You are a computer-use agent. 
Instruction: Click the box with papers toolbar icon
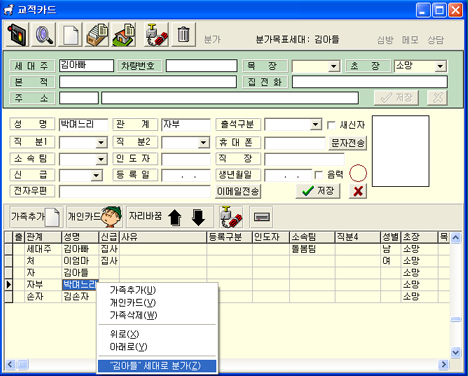97,35
